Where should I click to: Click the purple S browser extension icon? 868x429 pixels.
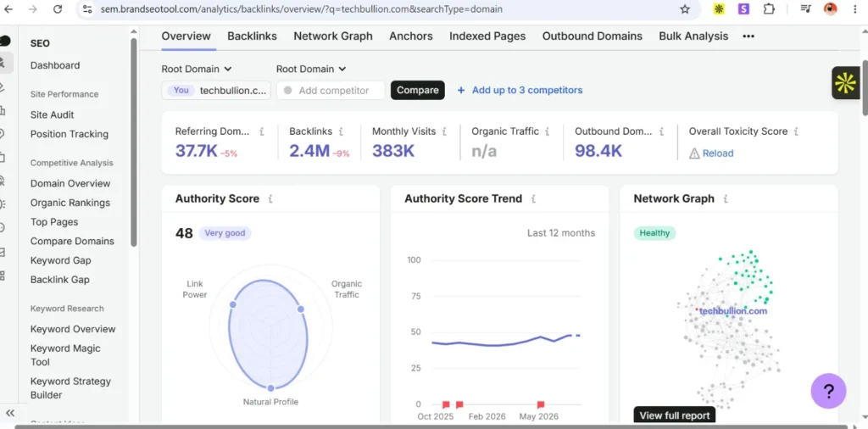pos(744,8)
